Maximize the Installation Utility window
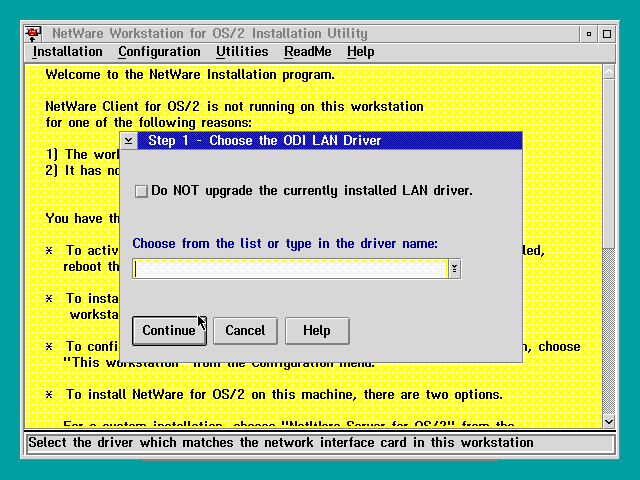Image resolution: width=640 pixels, height=480 pixels. click(607, 34)
